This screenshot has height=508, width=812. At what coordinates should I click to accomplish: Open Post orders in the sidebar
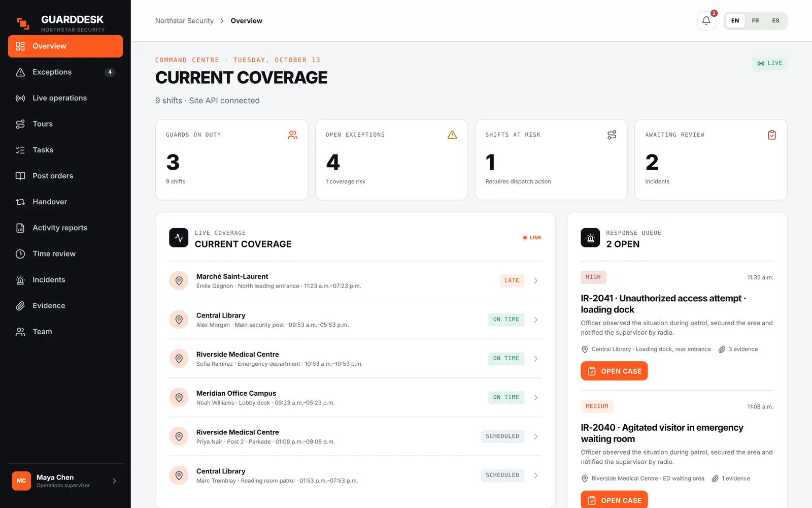[65, 176]
